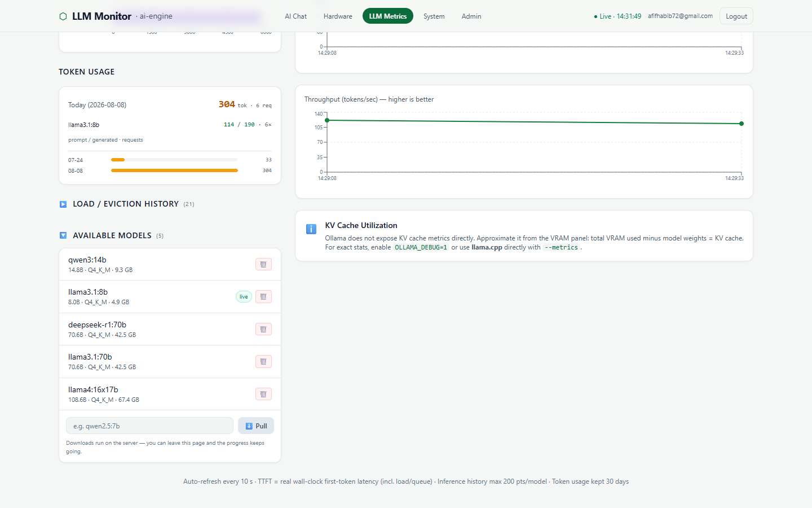Click the Auto-refresh footer note
Screen dimensions: 812x508
coord(406,481)
